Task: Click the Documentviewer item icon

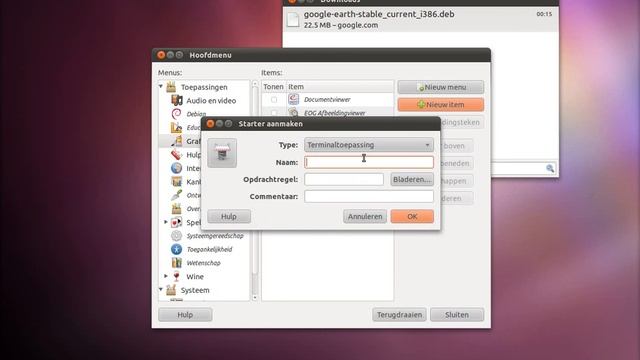Action: coord(293,99)
